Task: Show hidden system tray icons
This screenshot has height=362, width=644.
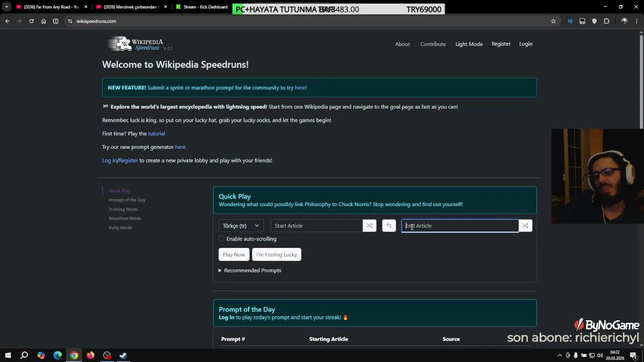Action: pos(559,355)
